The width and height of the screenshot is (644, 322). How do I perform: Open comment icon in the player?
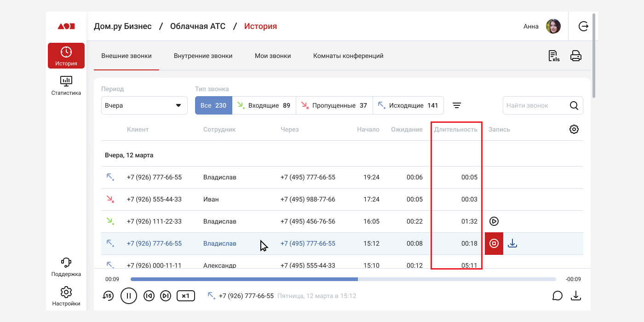tap(558, 296)
